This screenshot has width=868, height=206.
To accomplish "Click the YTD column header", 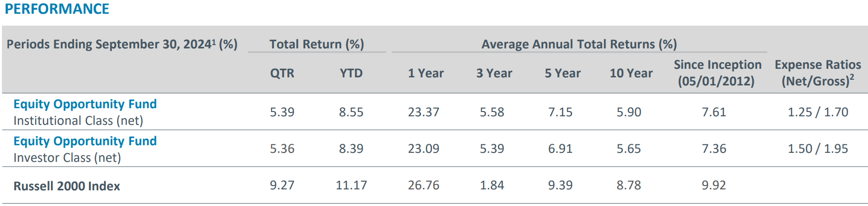I will coord(351,73).
